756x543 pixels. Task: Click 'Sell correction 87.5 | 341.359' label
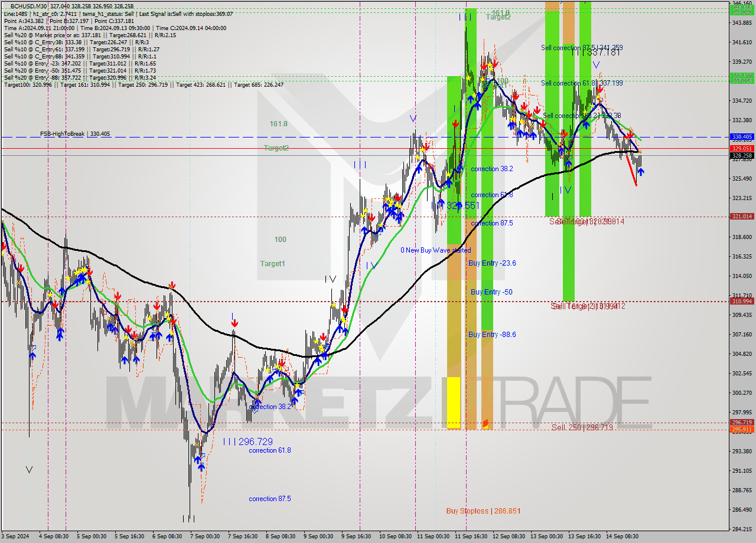tap(582, 48)
